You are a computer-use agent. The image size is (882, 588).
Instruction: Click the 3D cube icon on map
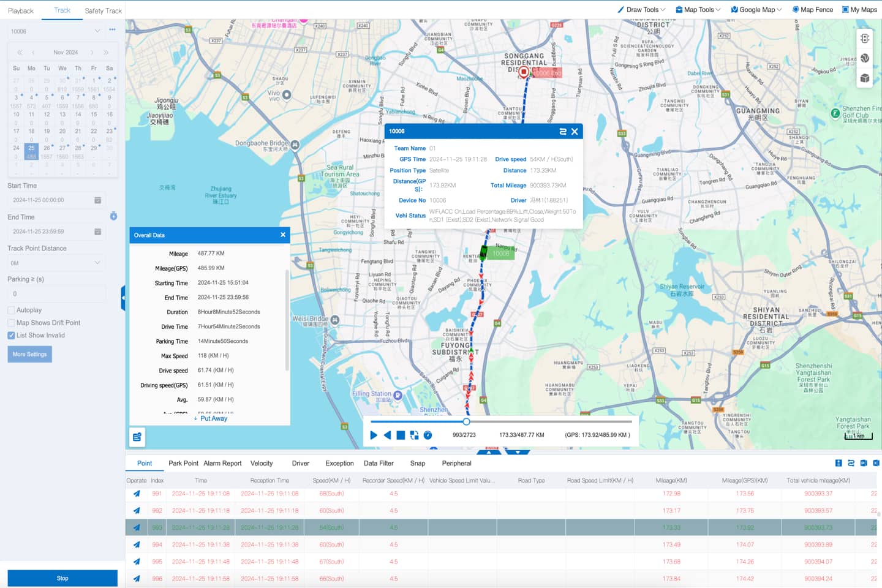(x=865, y=78)
